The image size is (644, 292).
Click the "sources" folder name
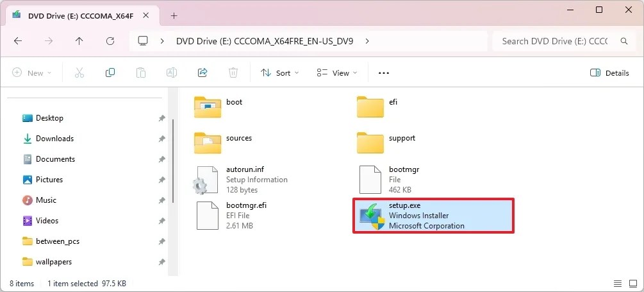[239, 138]
